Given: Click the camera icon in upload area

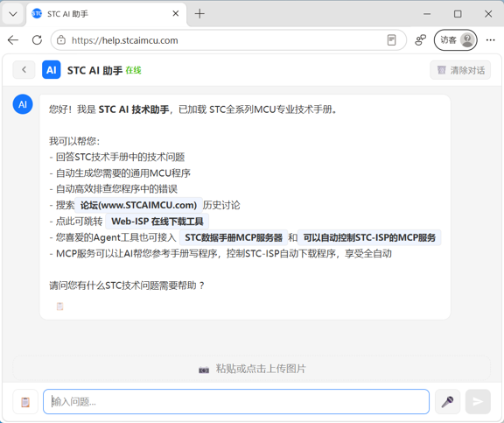Looking at the screenshot, I should coord(204,370).
